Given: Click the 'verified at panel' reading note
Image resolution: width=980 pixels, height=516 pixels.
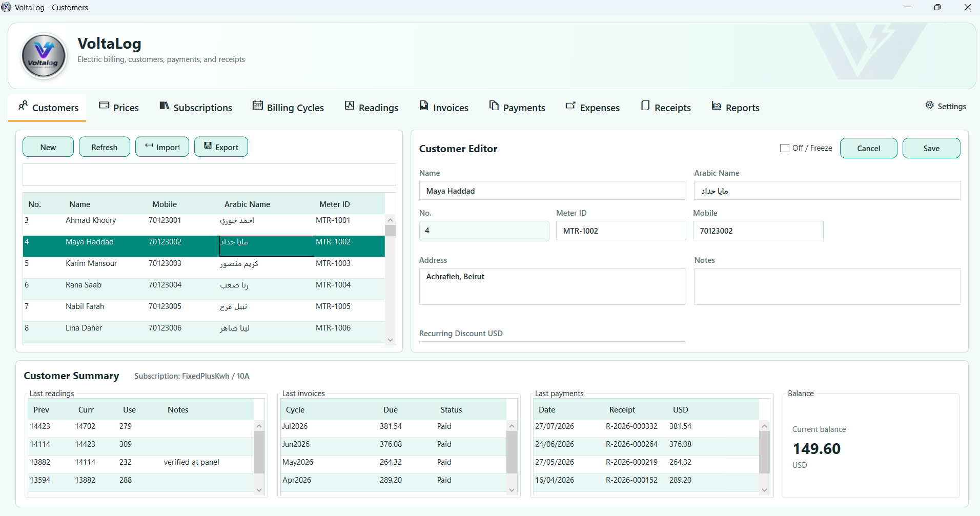Looking at the screenshot, I should [x=192, y=462].
